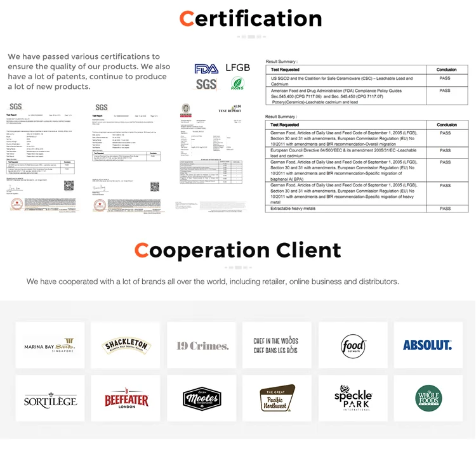The height and width of the screenshot is (454, 476).
Task: Open the Marina Bay Sands client logo
Action: point(50,345)
